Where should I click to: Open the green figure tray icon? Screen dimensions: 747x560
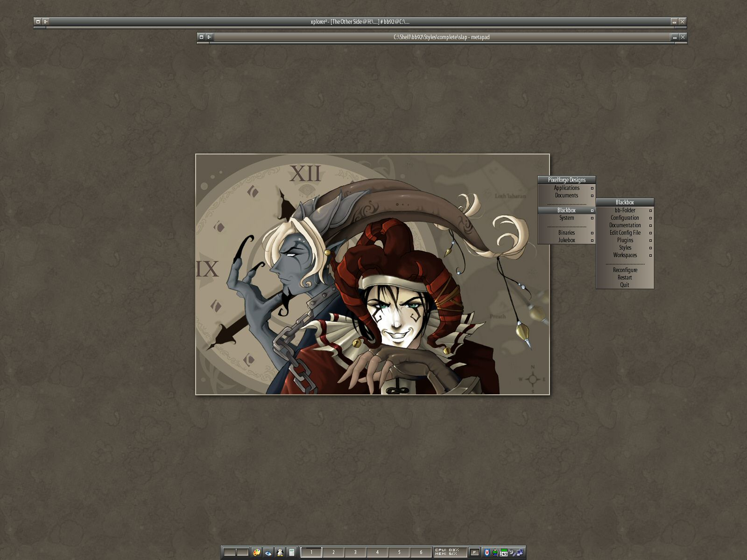495,552
